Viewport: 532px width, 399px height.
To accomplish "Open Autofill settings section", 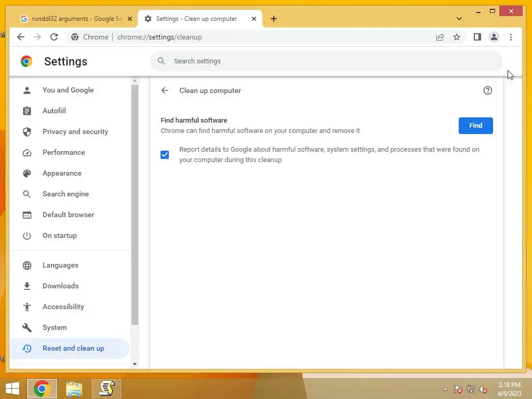I will 70,111.
